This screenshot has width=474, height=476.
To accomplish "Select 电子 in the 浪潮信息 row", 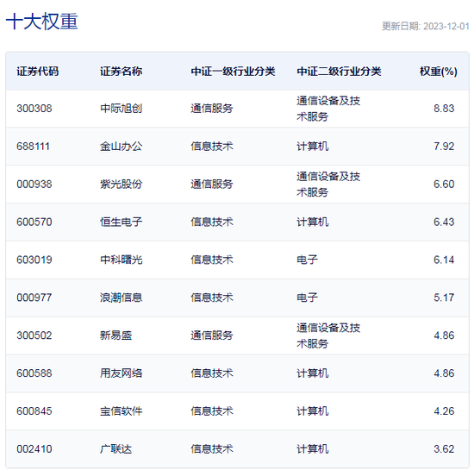I will point(307,297).
